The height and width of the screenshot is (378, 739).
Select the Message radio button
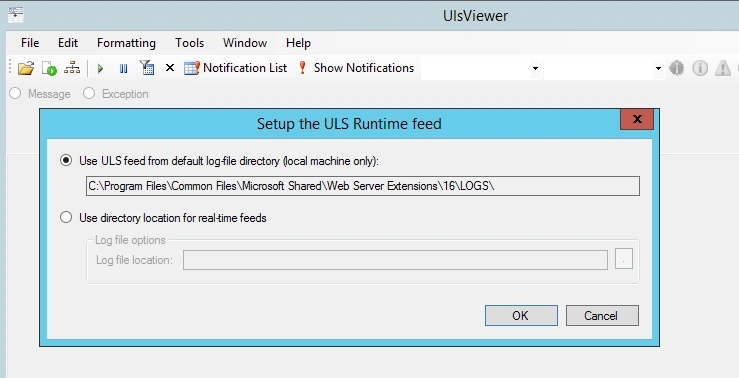pos(15,93)
